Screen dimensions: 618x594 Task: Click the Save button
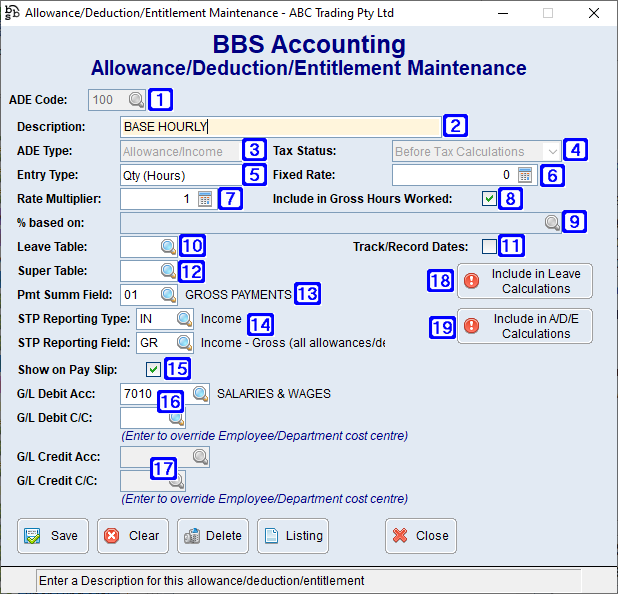53,536
